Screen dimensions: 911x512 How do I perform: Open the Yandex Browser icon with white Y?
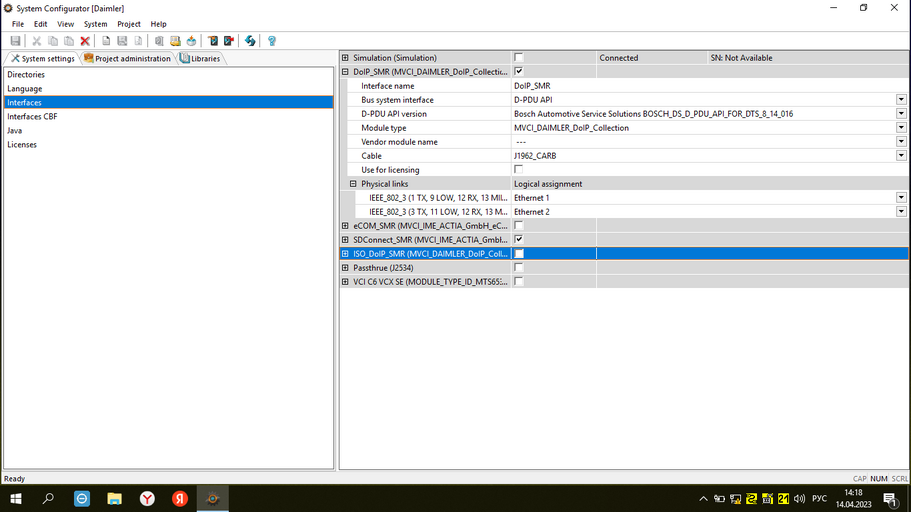tap(148, 499)
